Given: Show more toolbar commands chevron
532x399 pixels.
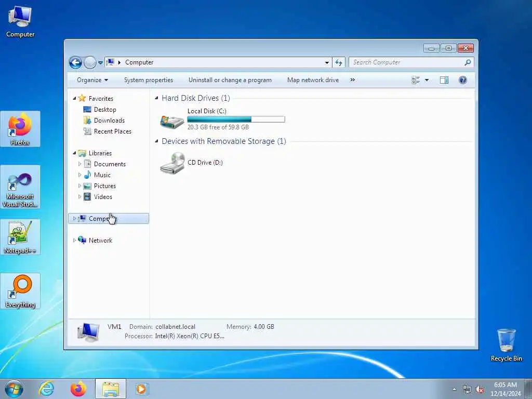Looking at the screenshot, I should coord(353,80).
